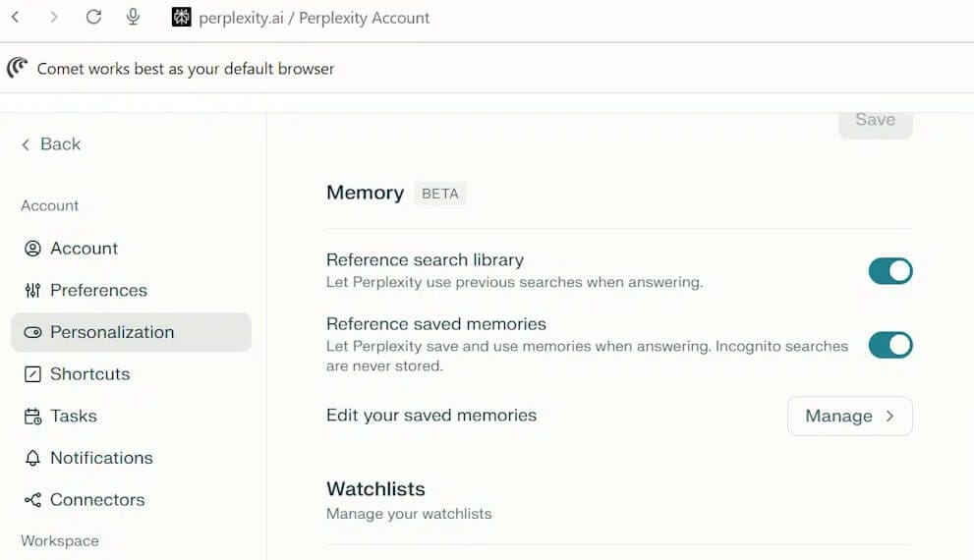
Task: Open Notifications via the bell icon
Action: point(32,458)
